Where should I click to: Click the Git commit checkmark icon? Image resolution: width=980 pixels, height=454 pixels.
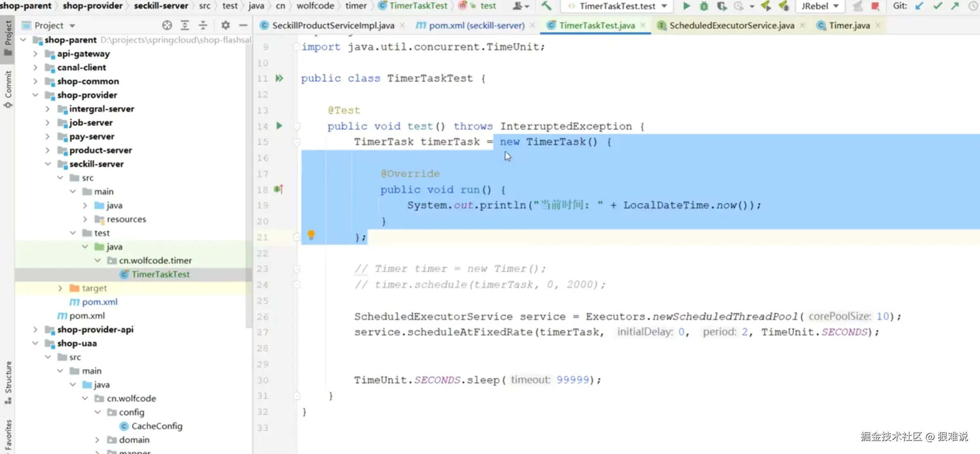pos(937,6)
